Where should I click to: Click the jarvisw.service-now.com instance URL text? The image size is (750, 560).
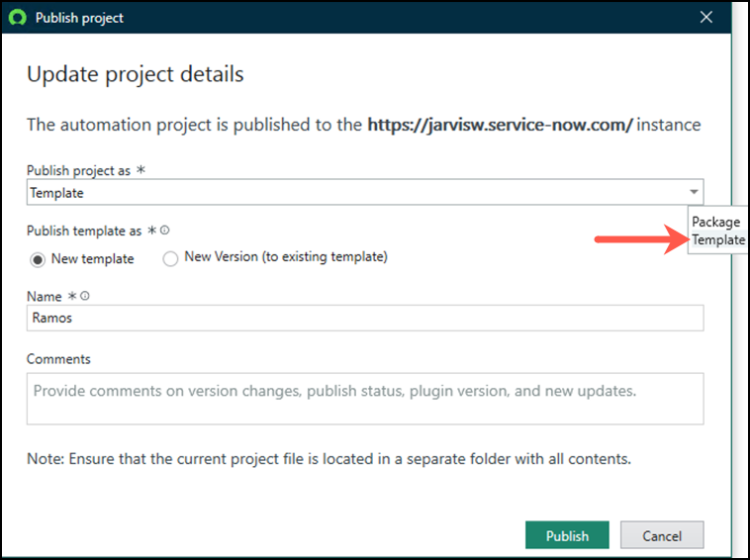tap(500, 125)
